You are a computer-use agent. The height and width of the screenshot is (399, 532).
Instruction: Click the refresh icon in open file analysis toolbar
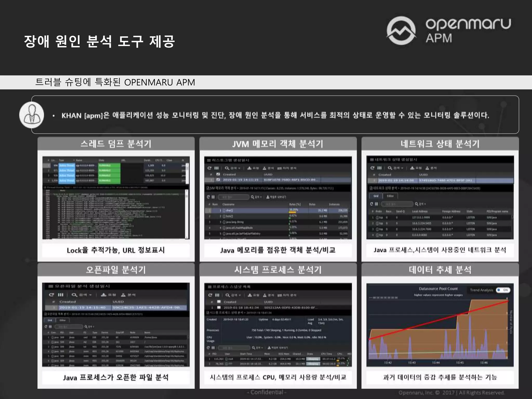tap(51, 295)
